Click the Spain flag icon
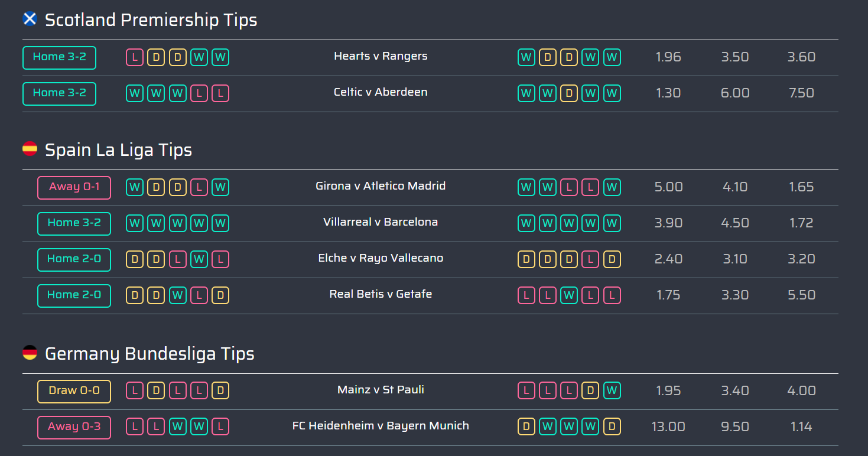The width and height of the screenshot is (868, 456). coord(30,149)
